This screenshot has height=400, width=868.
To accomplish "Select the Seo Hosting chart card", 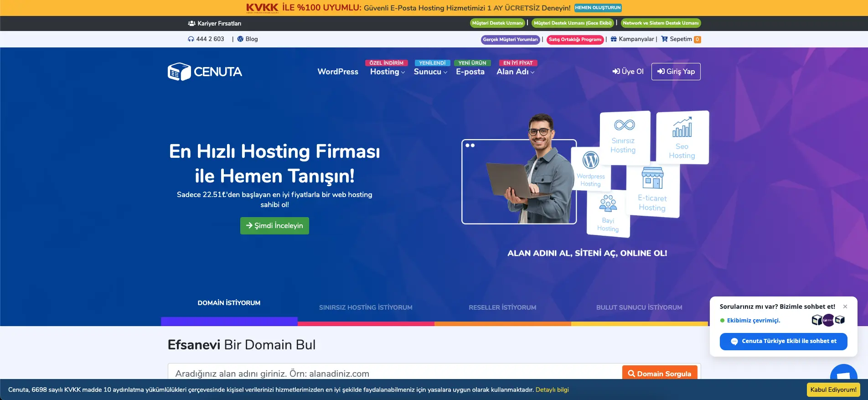I will pyautogui.click(x=682, y=137).
